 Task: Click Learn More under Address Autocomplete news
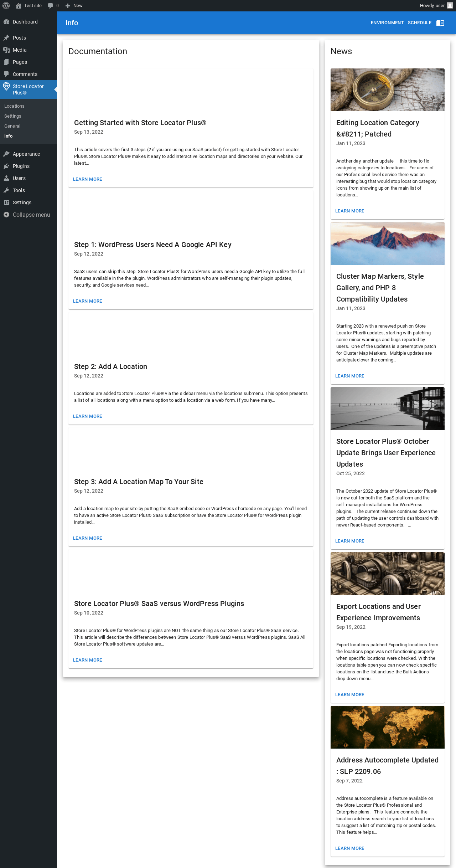coord(350,848)
